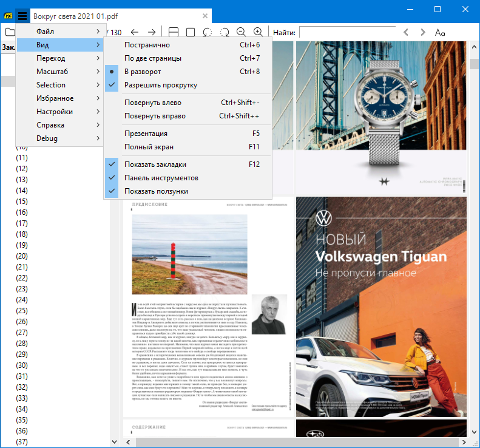Toggle Показать закладки option

point(188,165)
